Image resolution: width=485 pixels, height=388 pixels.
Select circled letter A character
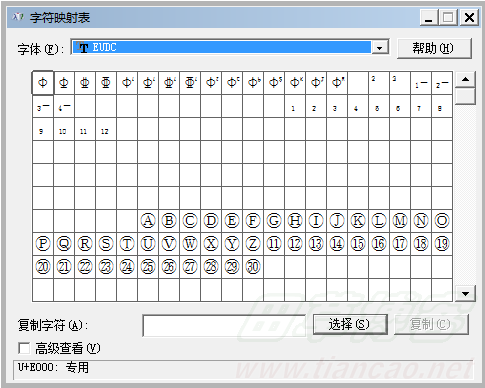pos(148,221)
